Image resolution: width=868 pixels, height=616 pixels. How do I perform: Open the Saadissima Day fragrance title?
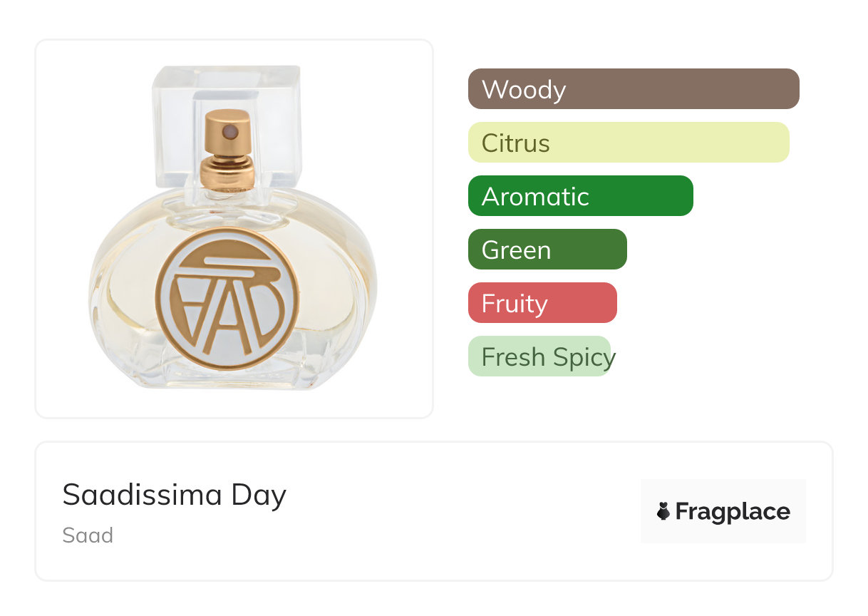(175, 495)
